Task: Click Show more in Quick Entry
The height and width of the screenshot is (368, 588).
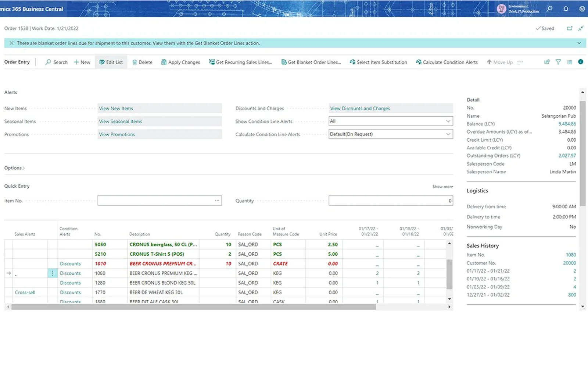Action: pyautogui.click(x=442, y=187)
